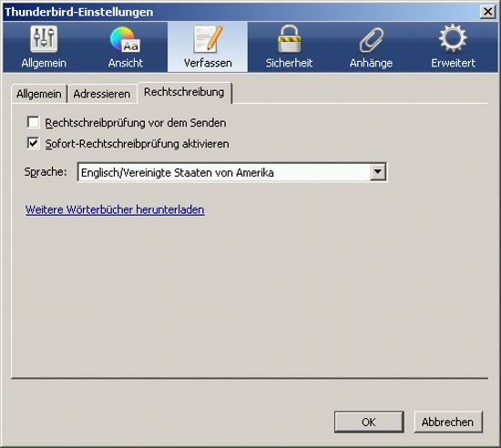Switch to the Adressieren sub-tab
Image resolution: width=501 pixels, height=448 pixels.
(x=102, y=94)
